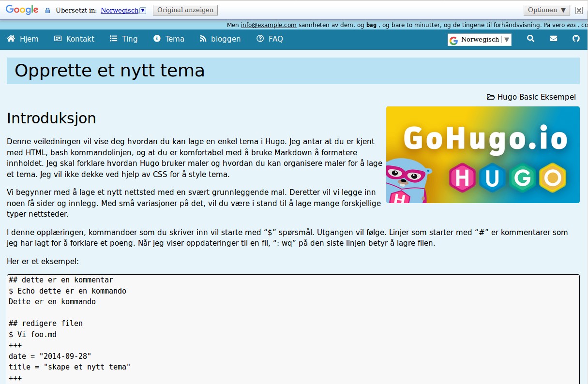Viewport: 588px width, 384px height.
Task: Click the open folder icon beside Hugo Basic Eksempel
Action: click(491, 97)
